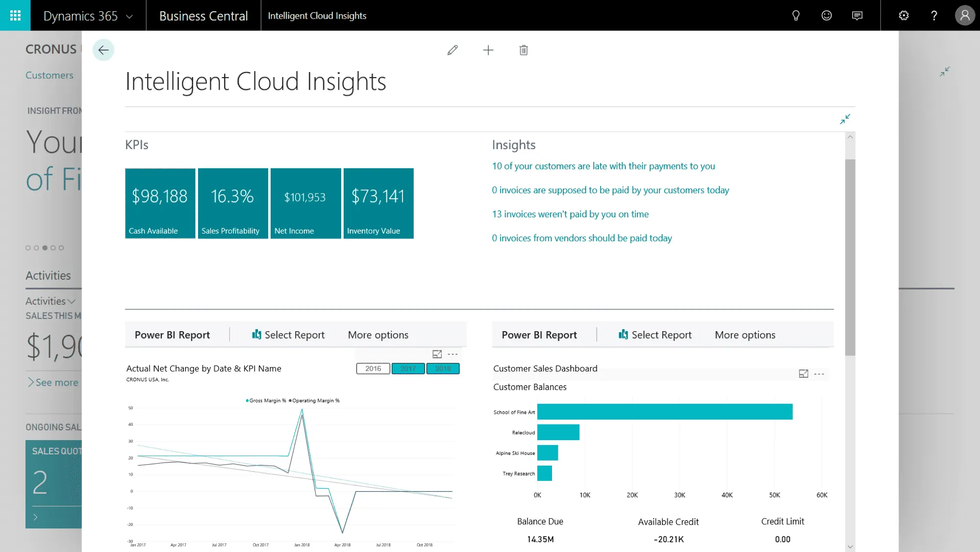Open the app launcher grid icon
This screenshot has height=552, width=980.
point(15,15)
